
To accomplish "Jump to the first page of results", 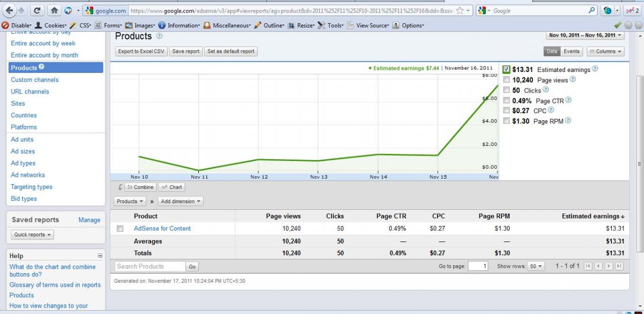I will click(x=588, y=266).
